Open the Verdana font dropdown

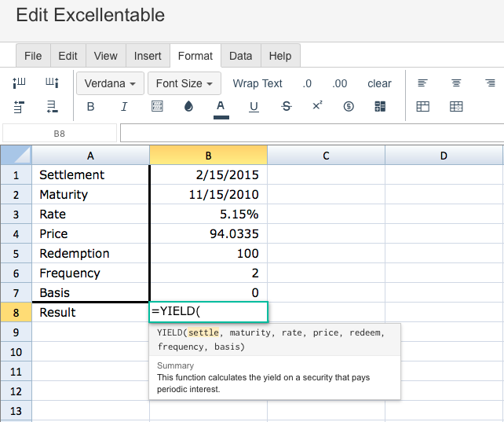coord(110,83)
